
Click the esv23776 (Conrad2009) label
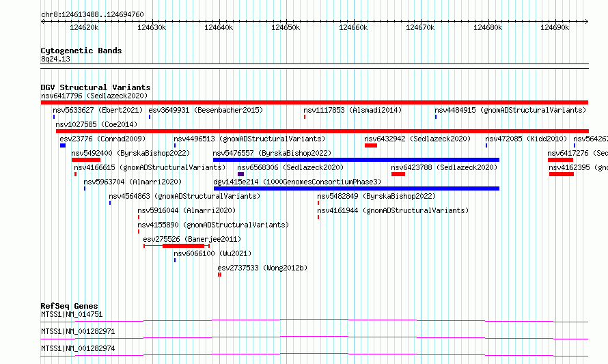pos(102,139)
